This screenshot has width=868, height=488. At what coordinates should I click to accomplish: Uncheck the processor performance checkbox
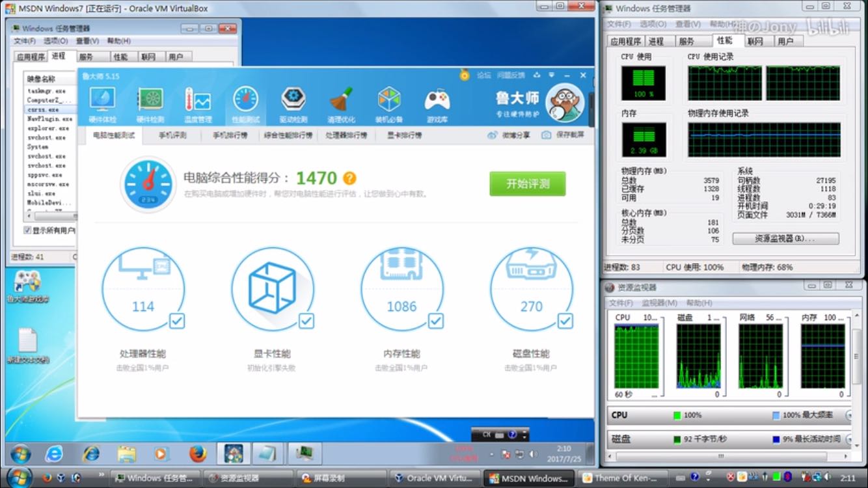coord(177,321)
